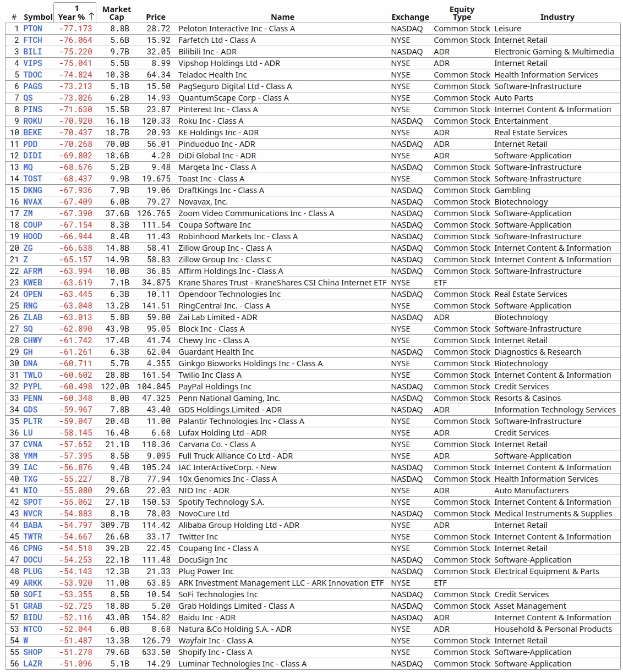Open the HOOD ticker link
Viewport: 623px width, 672px height.
click(32, 236)
